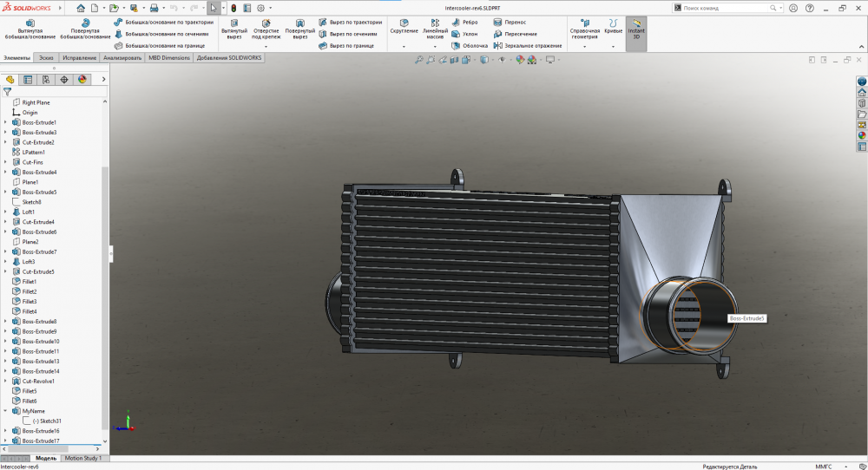Screen dimensions: 868x470
Task: Switch to the Эскиз tab
Action: click(46, 58)
